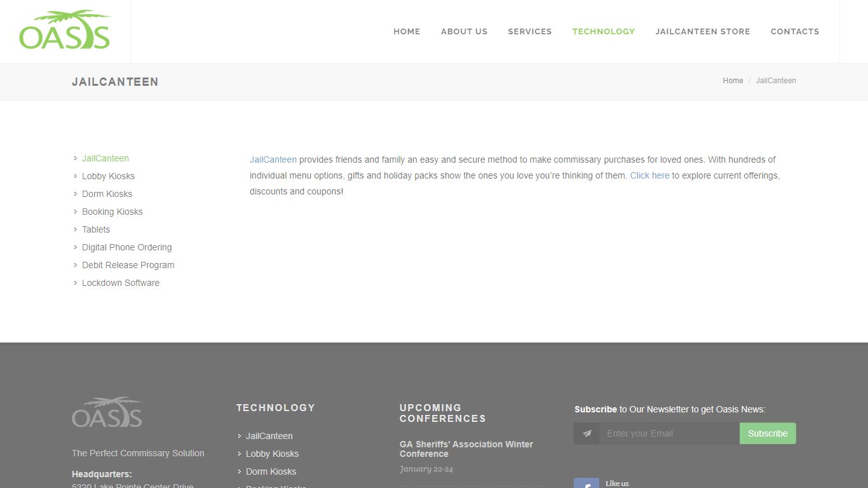Open footer JailCanteen technology link
The image size is (868, 488).
[x=269, y=436]
